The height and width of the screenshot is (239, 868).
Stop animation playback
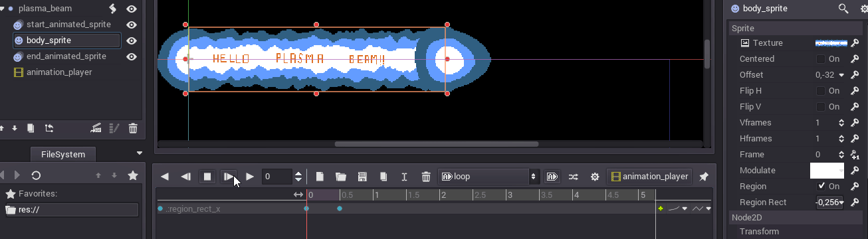207,177
